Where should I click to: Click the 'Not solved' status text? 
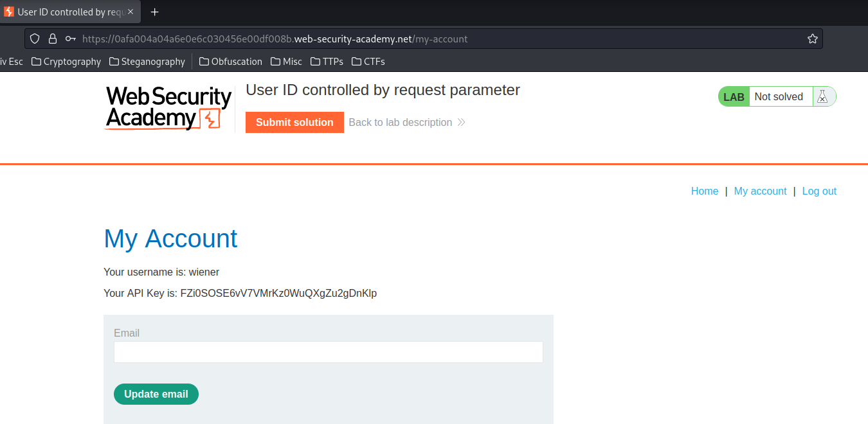(779, 97)
